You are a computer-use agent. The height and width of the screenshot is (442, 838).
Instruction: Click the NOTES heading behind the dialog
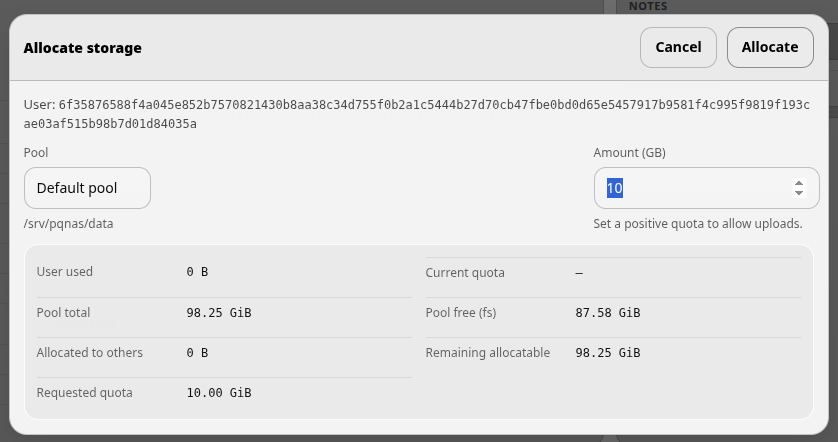(648, 6)
